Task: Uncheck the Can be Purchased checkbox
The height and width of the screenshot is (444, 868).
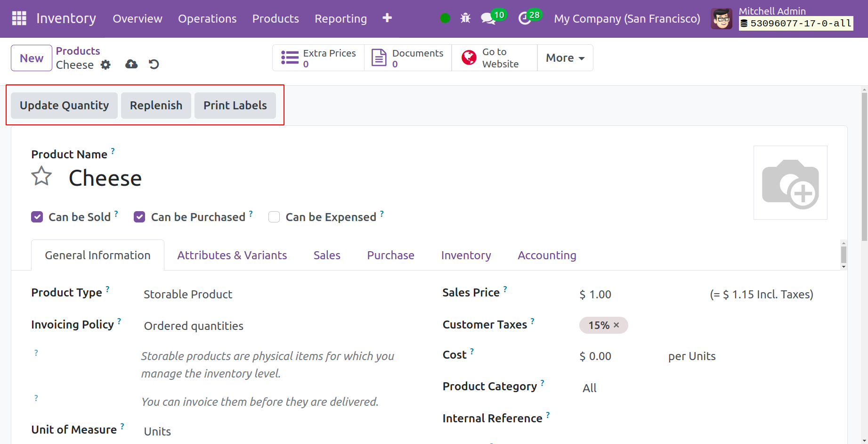Action: 139,217
